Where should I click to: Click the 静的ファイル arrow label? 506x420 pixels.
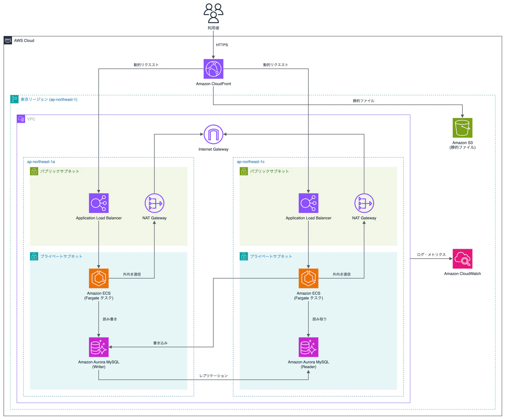tap(363, 101)
